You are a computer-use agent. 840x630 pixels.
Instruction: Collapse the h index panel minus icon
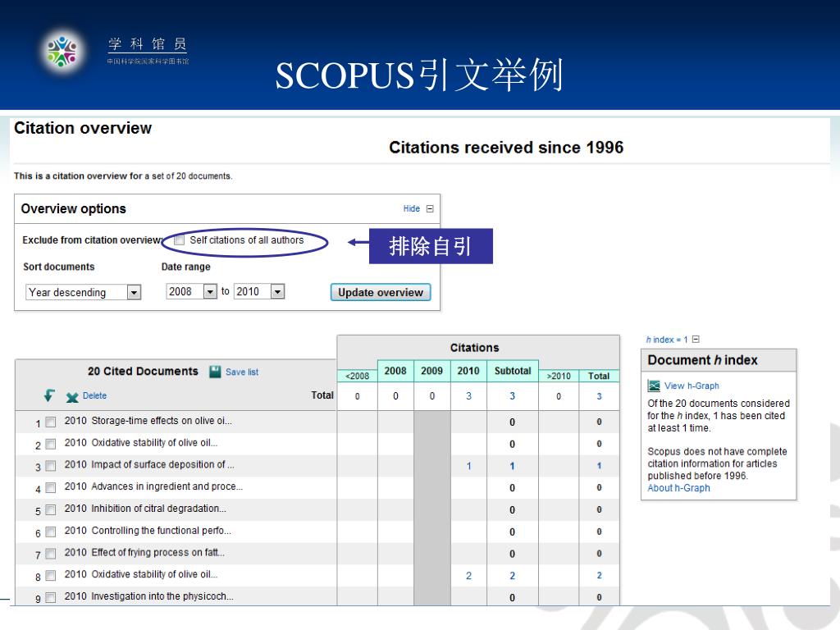point(696,339)
